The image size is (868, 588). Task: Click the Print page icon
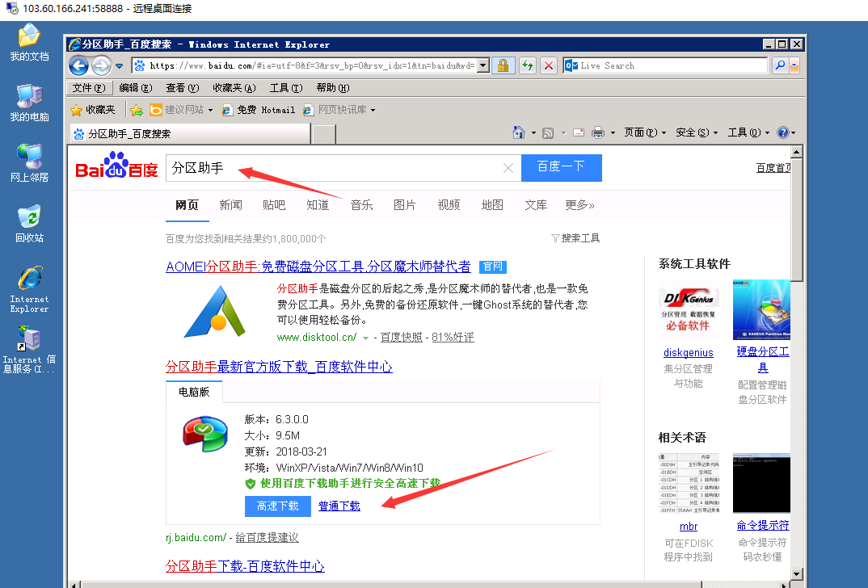tap(598, 132)
